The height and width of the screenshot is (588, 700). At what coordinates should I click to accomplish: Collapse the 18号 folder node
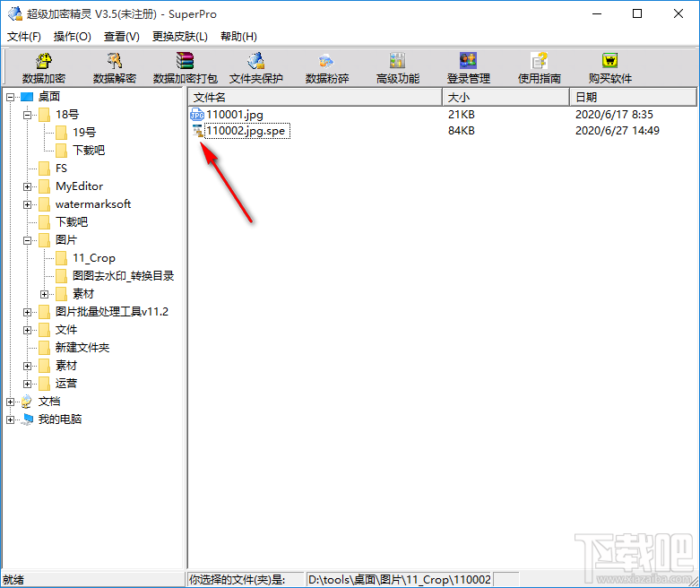coord(27,115)
